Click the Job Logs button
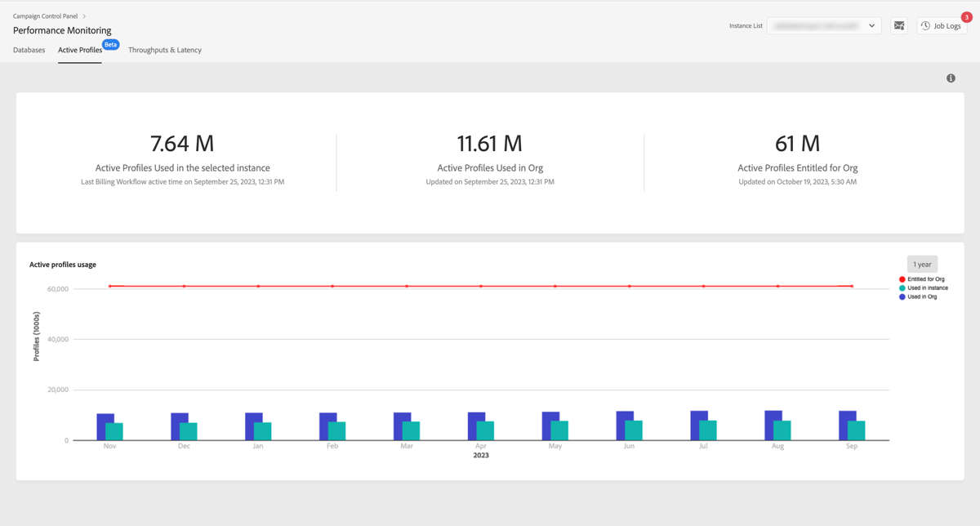Image resolution: width=980 pixels, height=526 pixels. (x=941, y=25)
